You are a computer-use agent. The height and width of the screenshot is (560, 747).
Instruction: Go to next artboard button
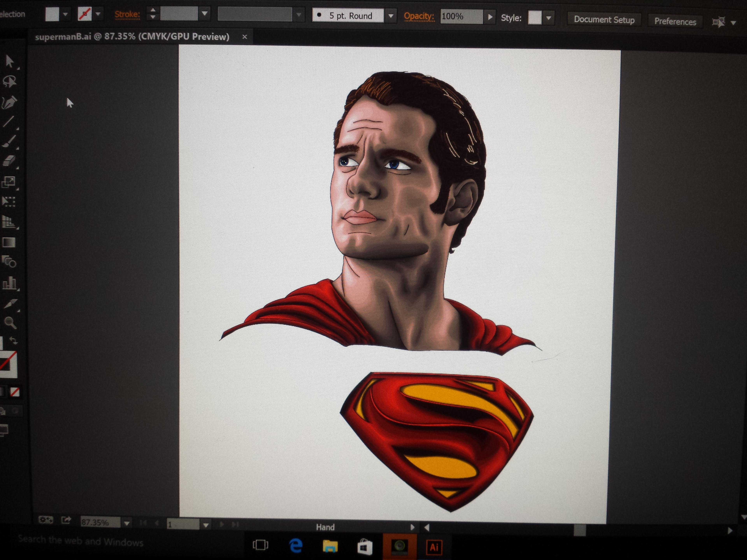click(222, 524)
